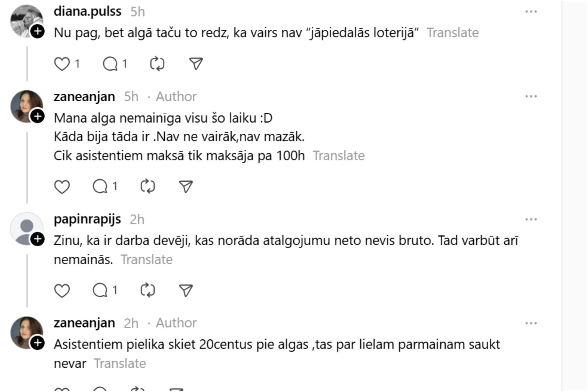The image size is (588, 392).
Task: Open more options menu on zaneanjan's 2h comment
Action: click(x=531, y=323)
